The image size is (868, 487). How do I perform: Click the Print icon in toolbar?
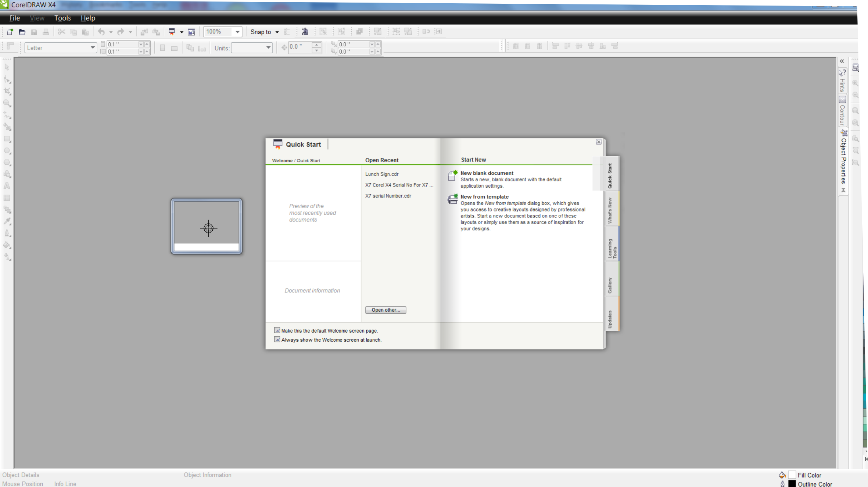tap(46, 32)
